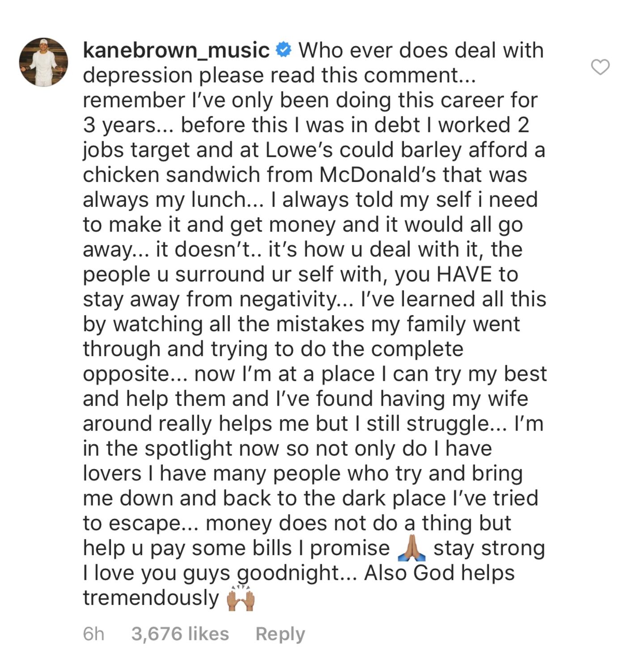The image size is (644, 663).
Task: Click the 6h timestamp
Action: click(x=93, y=633)
